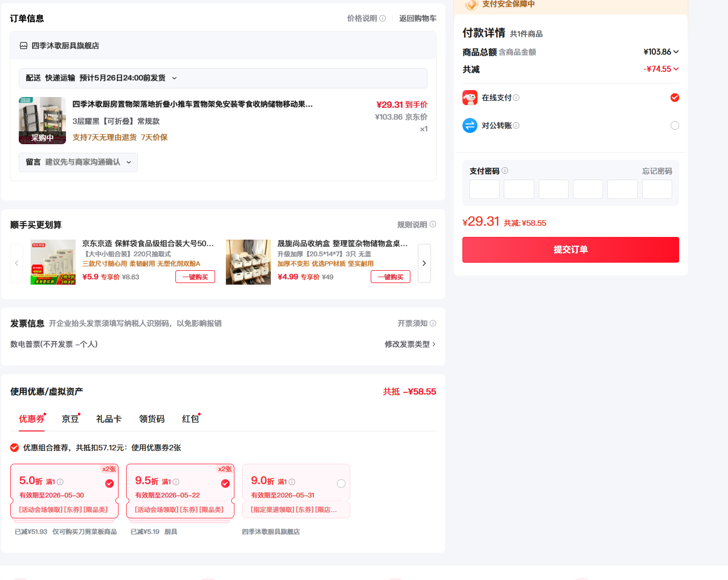Click the store icon beside 四季沐歌厨具旗舰店

pos(24,46)
